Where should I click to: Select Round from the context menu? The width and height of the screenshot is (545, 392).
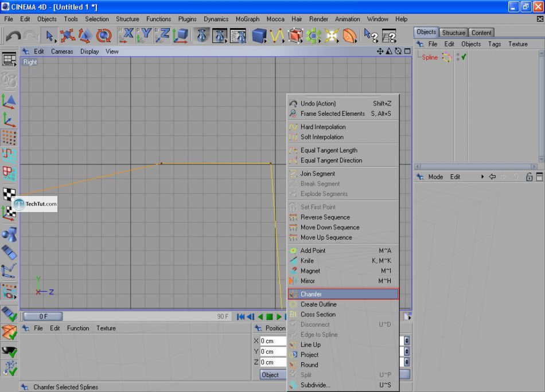[x=343, y=364]
